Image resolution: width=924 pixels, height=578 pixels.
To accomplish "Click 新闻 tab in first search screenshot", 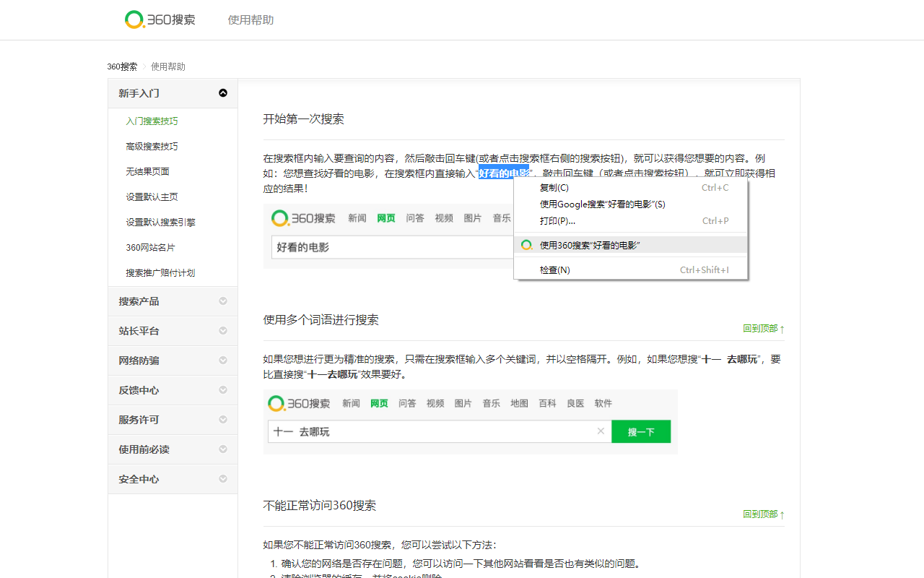I will point(357,218).
